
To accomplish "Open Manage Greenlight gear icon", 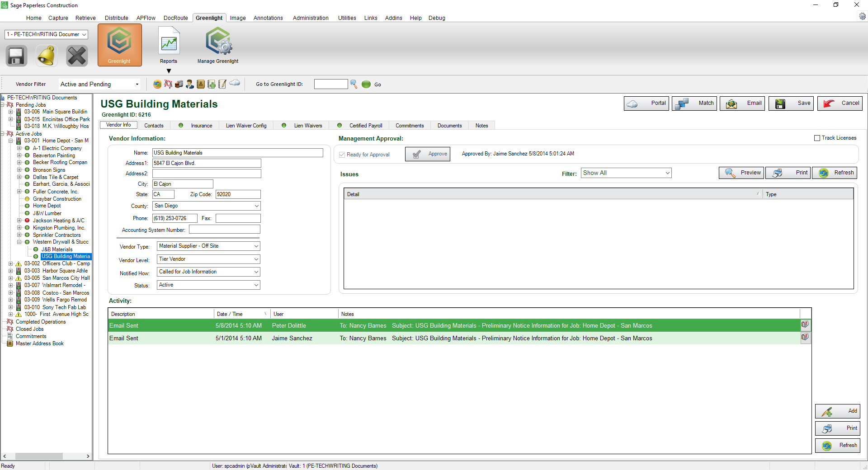I will (x=218, y=41).
